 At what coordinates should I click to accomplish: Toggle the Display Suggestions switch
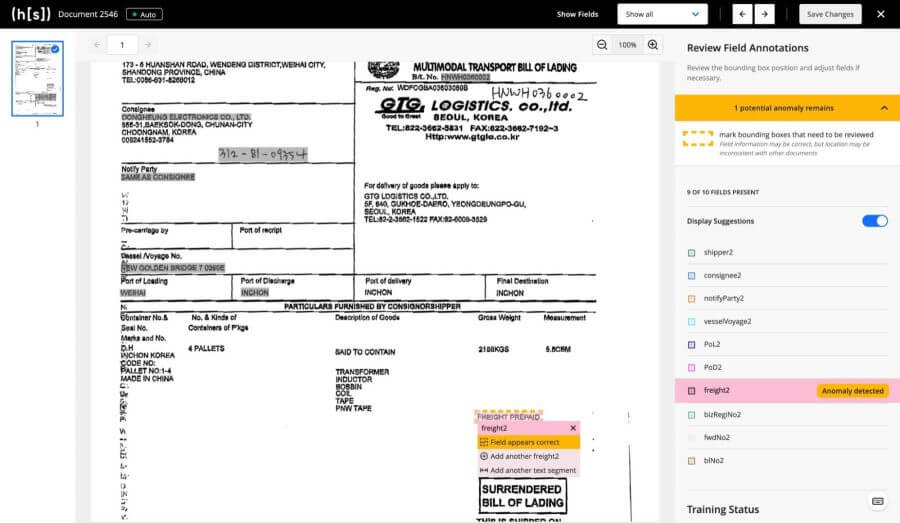click(x=875, y=221)
